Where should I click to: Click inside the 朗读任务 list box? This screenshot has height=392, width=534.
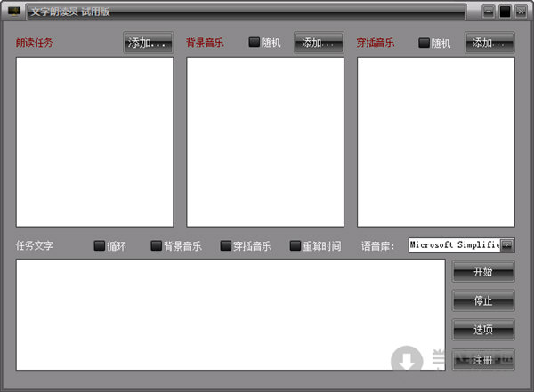[94, 142]
